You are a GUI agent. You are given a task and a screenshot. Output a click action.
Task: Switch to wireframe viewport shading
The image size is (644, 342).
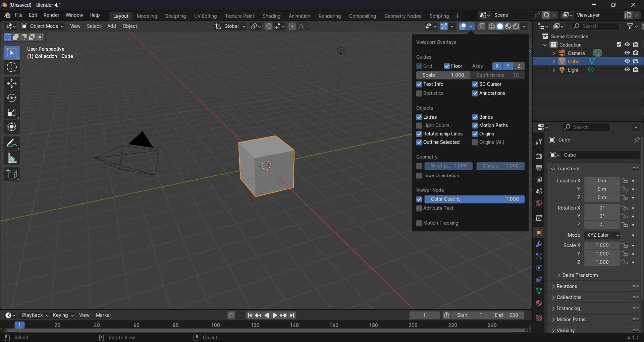pos(492,26)
